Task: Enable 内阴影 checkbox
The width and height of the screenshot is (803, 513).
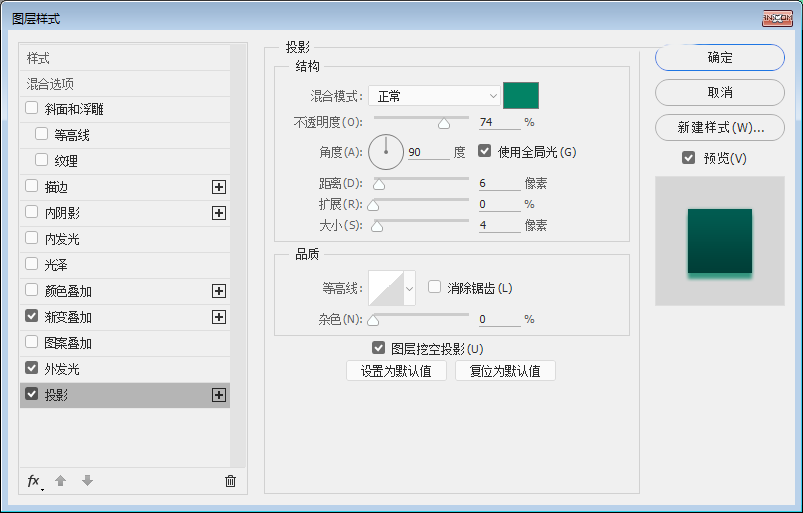Action: [31, 212]
